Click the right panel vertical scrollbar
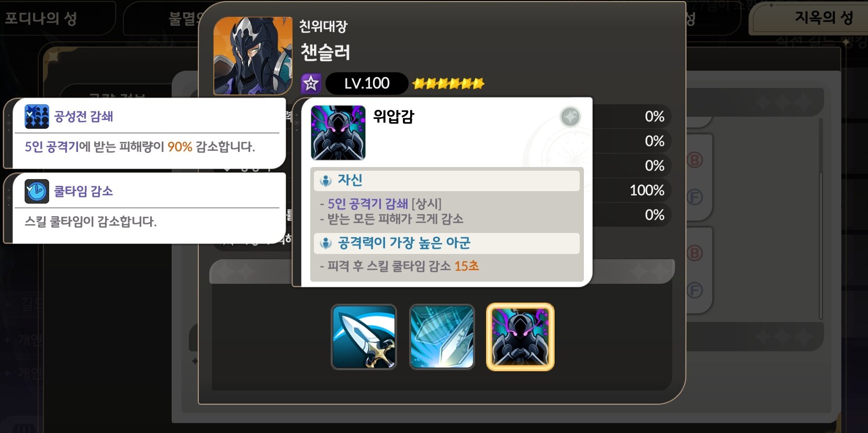 821,219
